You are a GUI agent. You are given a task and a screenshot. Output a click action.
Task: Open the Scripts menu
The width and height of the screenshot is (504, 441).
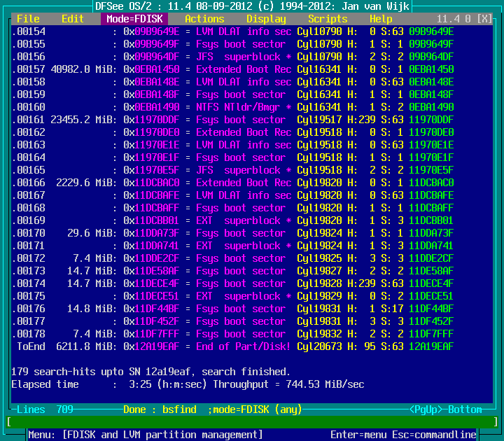click(327, 19)
